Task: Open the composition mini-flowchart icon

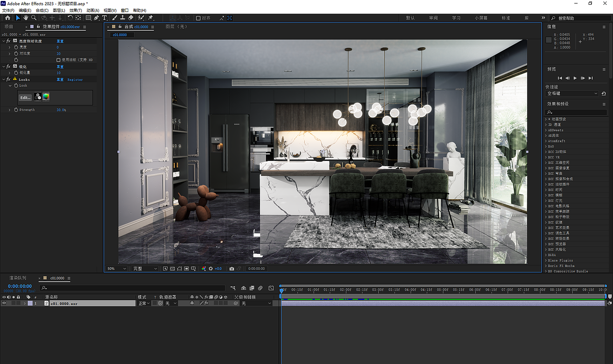Action: (233, 288)
